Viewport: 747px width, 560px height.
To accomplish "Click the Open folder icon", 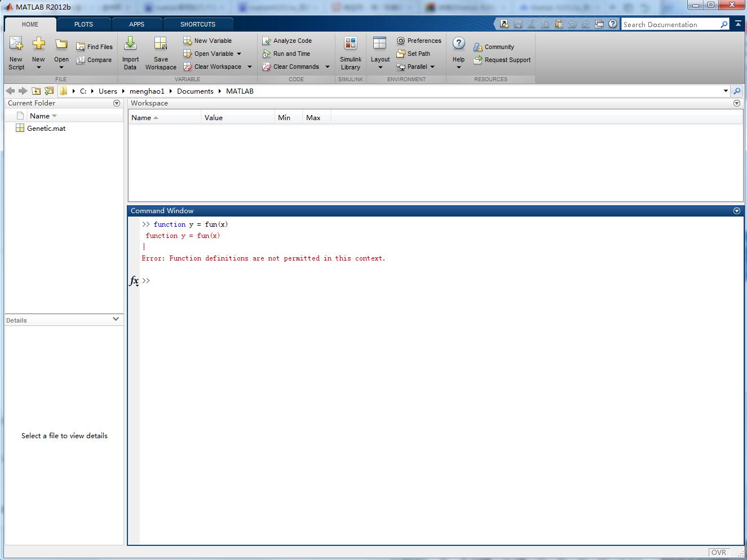I will (61, 44).
